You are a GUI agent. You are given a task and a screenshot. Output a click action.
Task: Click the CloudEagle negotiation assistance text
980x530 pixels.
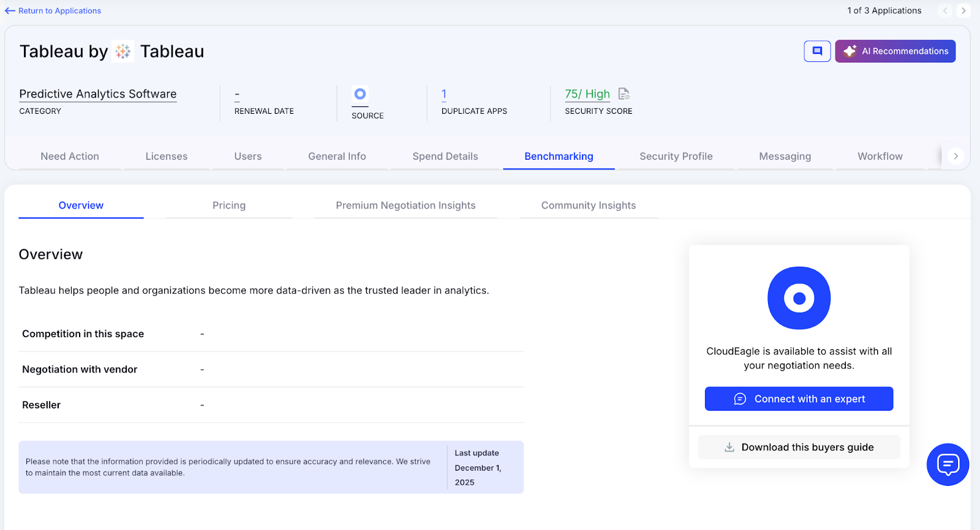coord(799,359)
